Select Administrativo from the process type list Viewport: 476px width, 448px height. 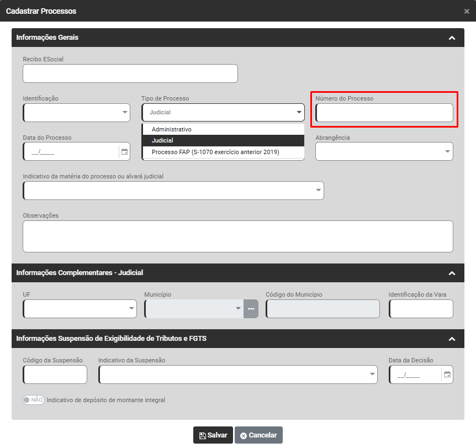coord(224,129)
